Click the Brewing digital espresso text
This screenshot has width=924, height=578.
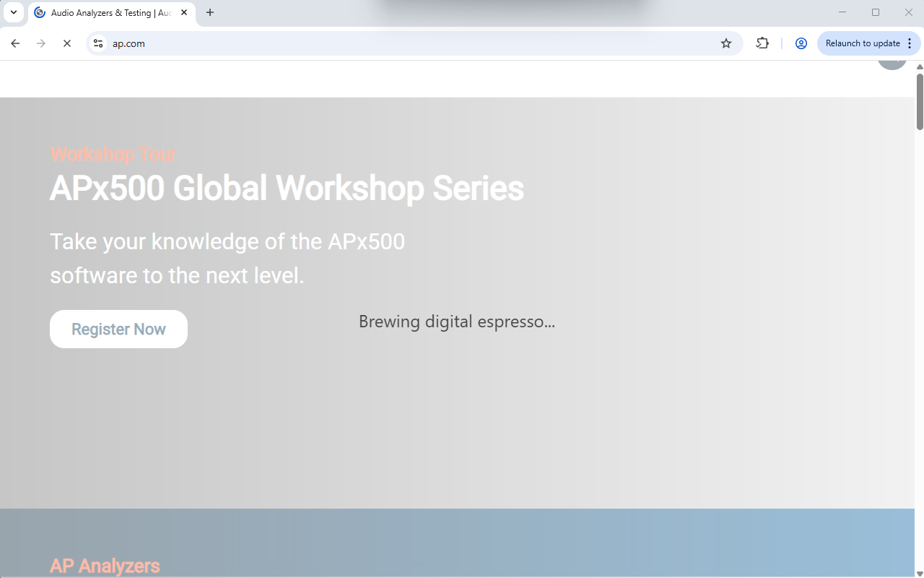[457, 322]
